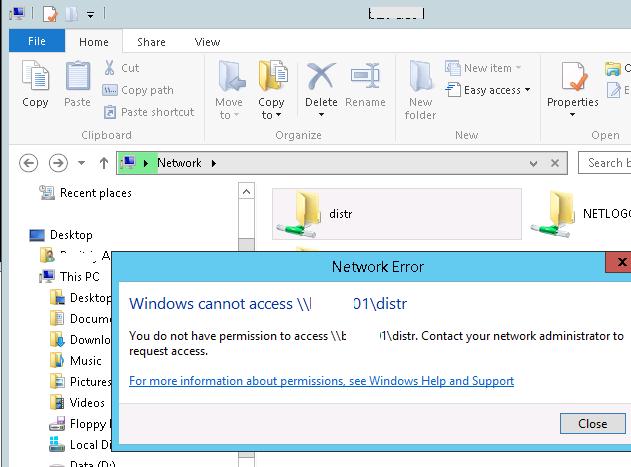Image resolution: width=631 pixels, height=467 pixels.
Task: Click the Copy icon in Clipboard group
Action: pyautogui.click(x=35, y=78)
